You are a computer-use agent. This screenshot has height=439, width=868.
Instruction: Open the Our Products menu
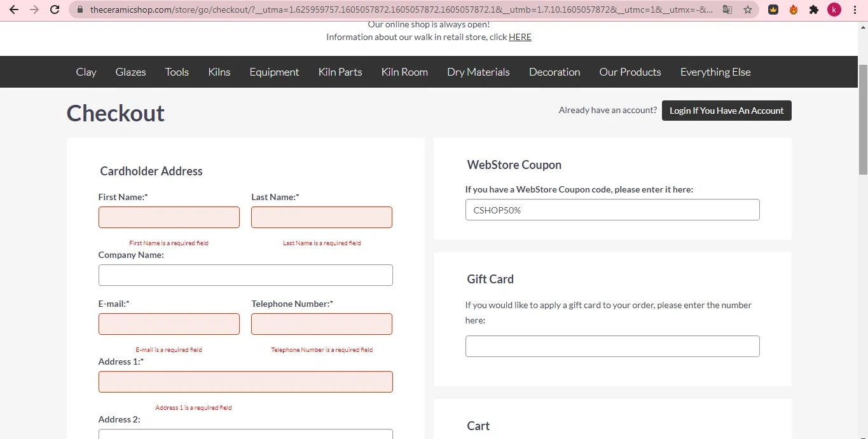pyautogui.click(x=630, y=72)
